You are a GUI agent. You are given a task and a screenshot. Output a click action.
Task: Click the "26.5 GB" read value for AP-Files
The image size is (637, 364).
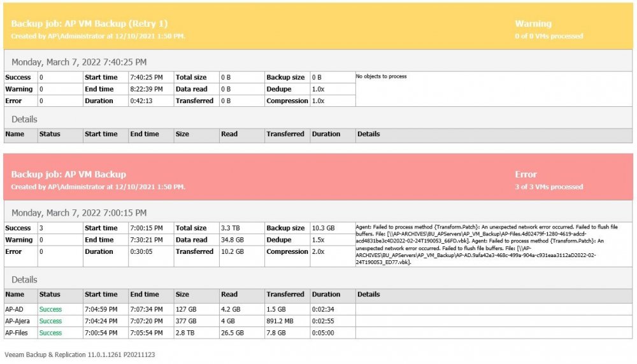pyautogui.click(x=233, y=333)
